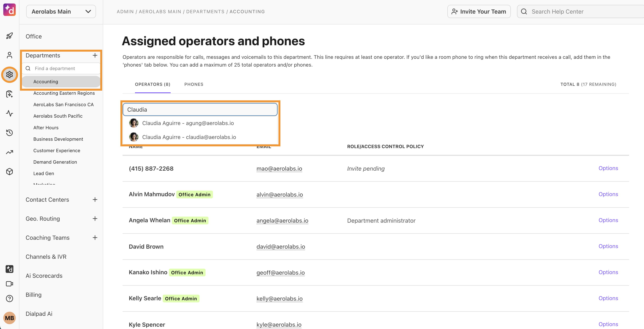This screenshot has height=329, width=644.
Task: Click the search magnifier in Help Center field
Action: [x=524, y=11]
